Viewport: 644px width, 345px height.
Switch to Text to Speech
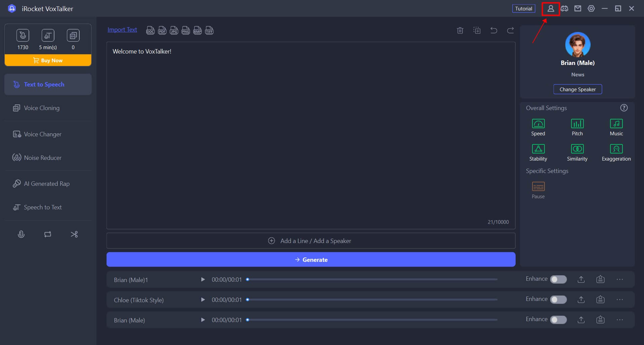(x=48, y=84)
